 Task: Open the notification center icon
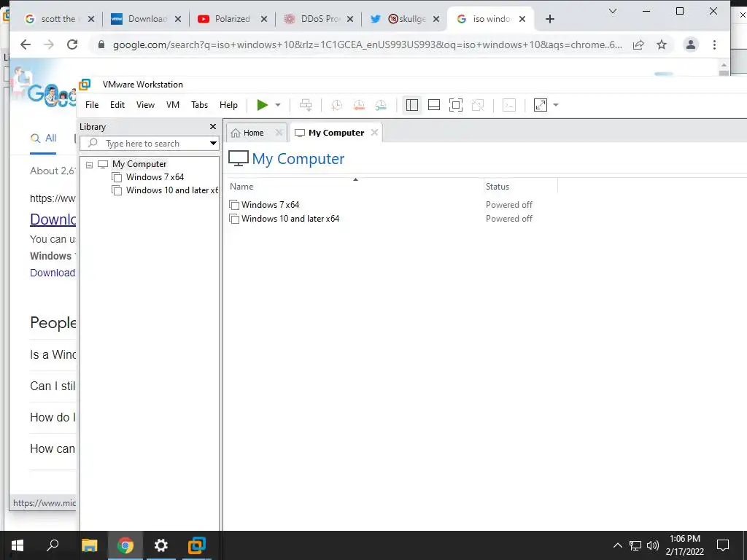723,545
